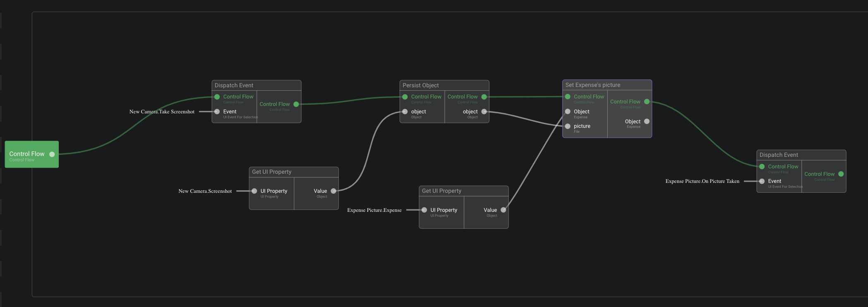Click Object Expense input port on Set Expense's picture
The height and width of the screenshot is (307, 868).
pyautogui.click(x=568, y=112)
